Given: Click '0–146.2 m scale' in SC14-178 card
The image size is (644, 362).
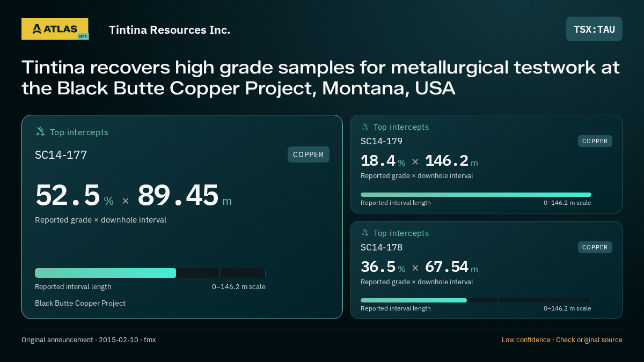Looking at the screenshot, I should point(567,308).
